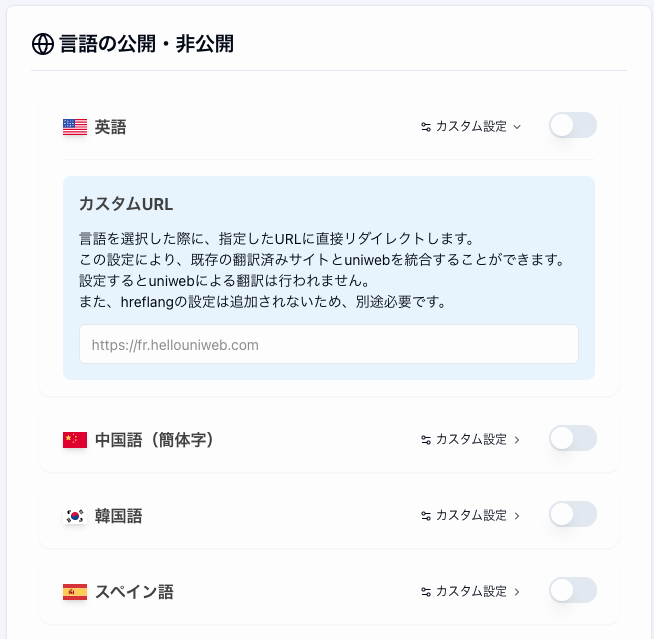
Task: Click the US flag icon for 英語
Action: (x=75, y=127)
